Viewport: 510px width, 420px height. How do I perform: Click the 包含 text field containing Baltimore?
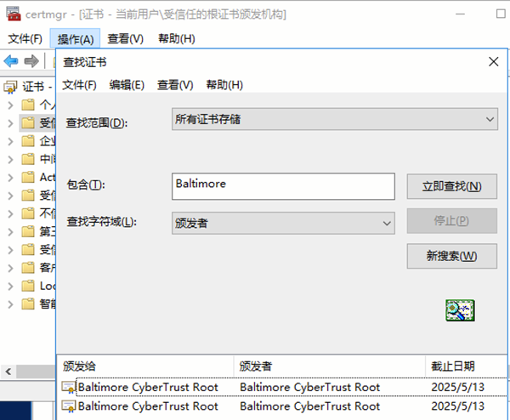point(283,185)
